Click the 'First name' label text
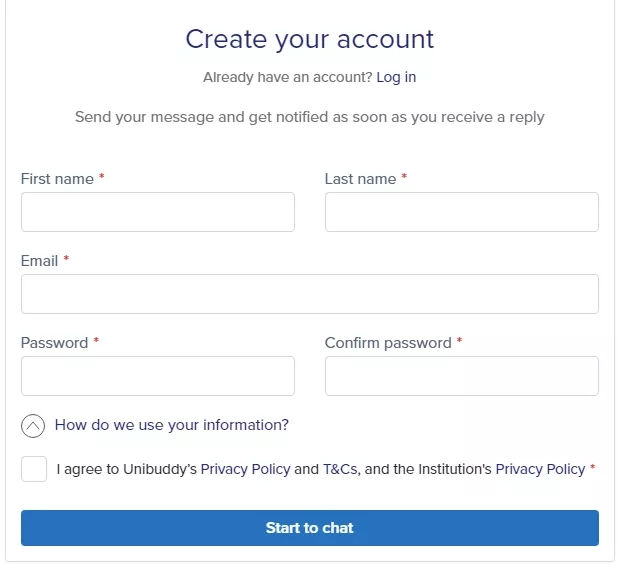The width and height of the screenshot is (620, 565). pos(57,179)
